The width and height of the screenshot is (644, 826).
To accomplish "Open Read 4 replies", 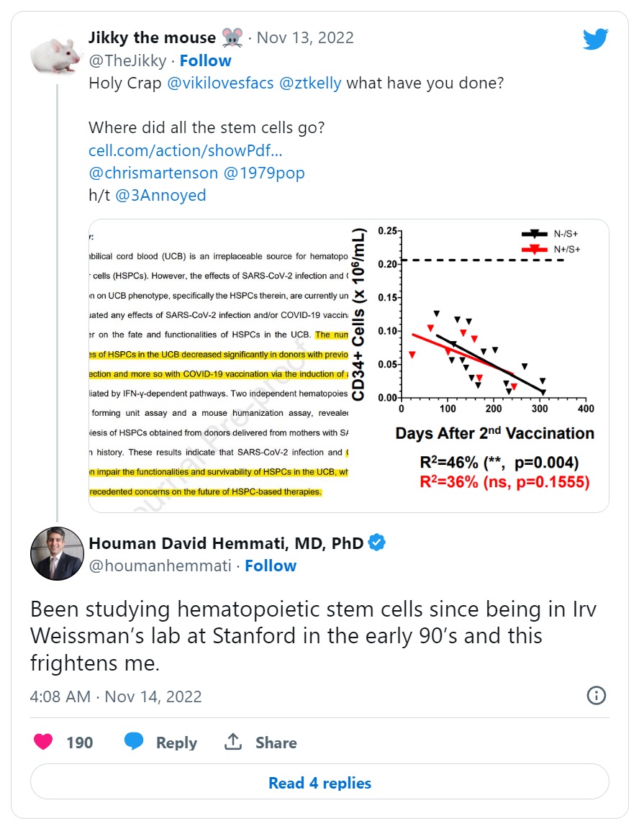I will 319,782.
